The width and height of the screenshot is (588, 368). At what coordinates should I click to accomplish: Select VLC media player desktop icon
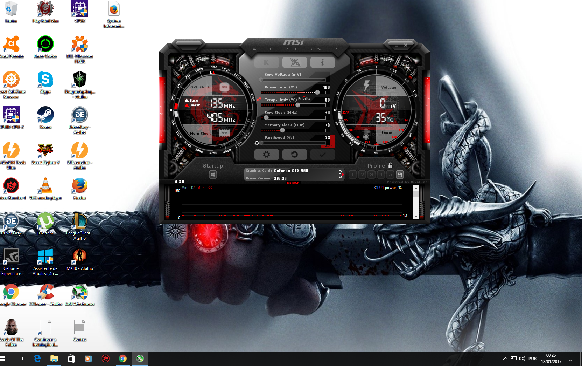click(x=45, y=189)
